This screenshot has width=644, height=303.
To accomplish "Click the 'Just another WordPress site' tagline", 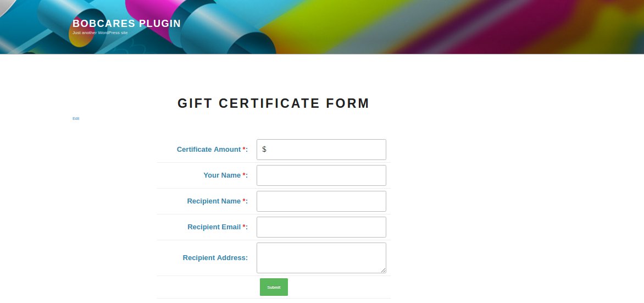I will point(100,32).
